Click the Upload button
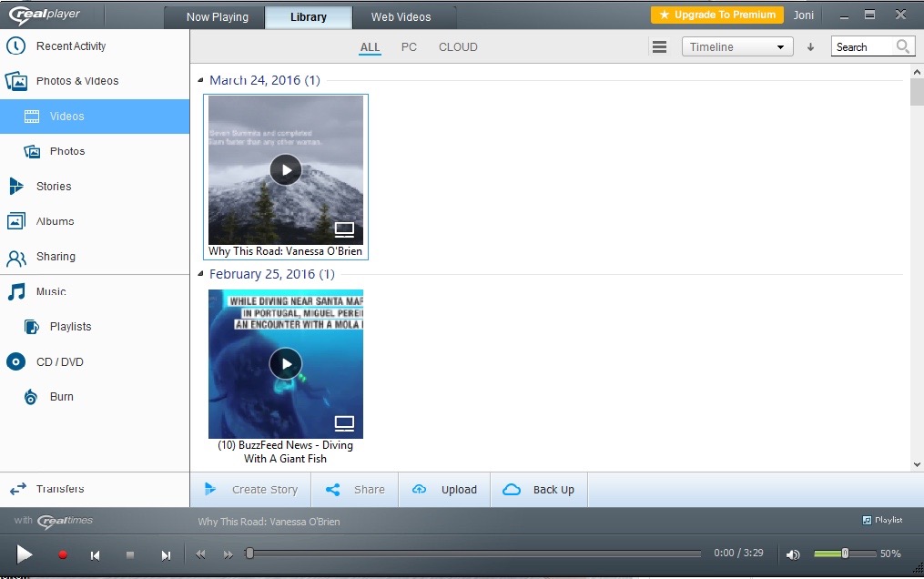The image size is (924, 579). click(x=445, y=490)
